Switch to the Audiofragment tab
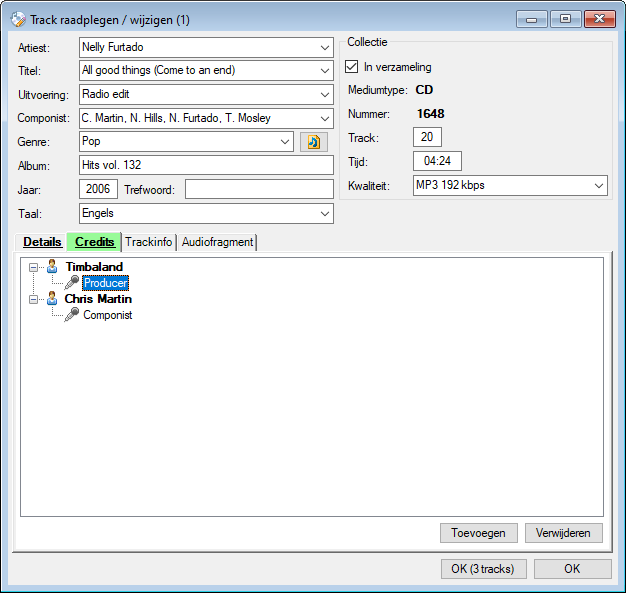Screen dimensions: 626x593 click(x=218, y=242)
